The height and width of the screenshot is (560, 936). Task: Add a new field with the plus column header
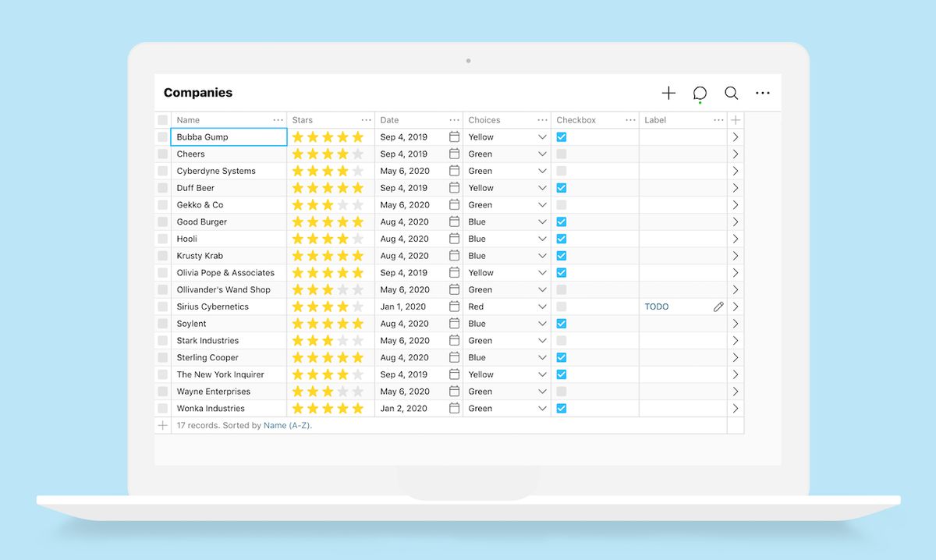[x=734, y=119]
